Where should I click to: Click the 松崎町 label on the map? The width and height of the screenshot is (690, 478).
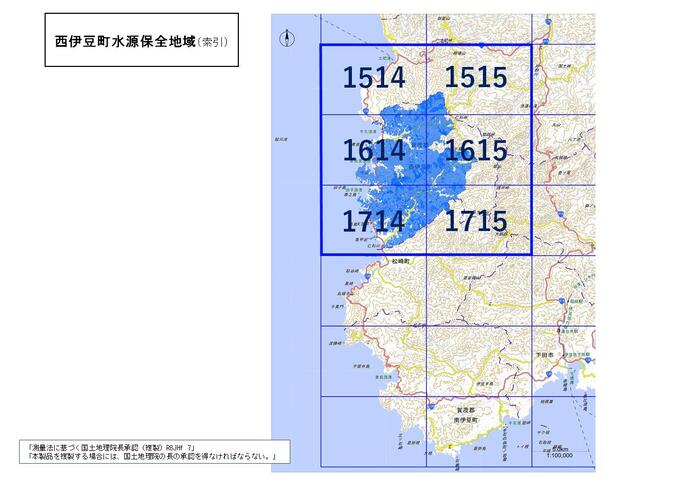(400, 261)
